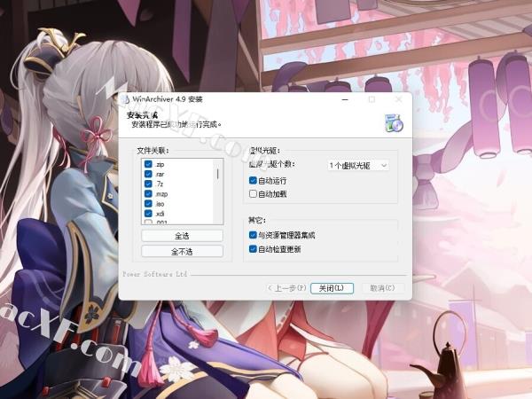The image size is (532, 399).
Task: Toggle the .mzp file association checkbox
Action: click(x=148, y=193)
